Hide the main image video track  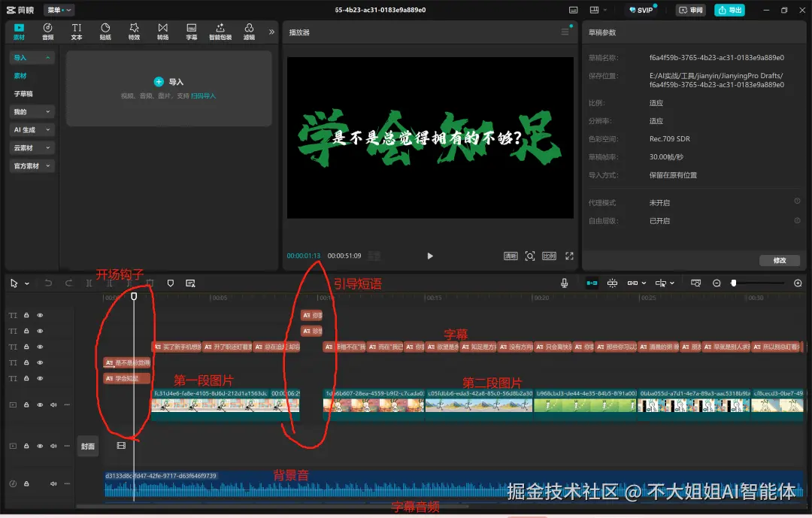40,404
